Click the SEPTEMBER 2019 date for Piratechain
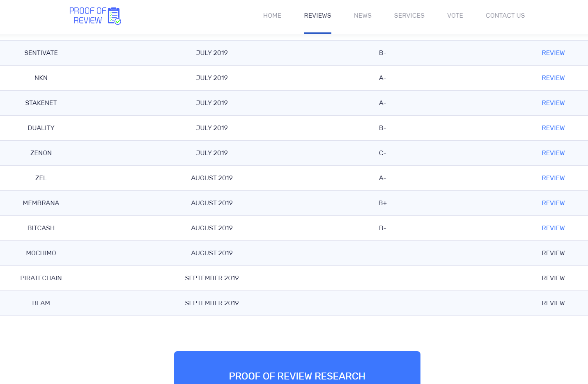Screen dimensions: 588x384 point(212,278)
